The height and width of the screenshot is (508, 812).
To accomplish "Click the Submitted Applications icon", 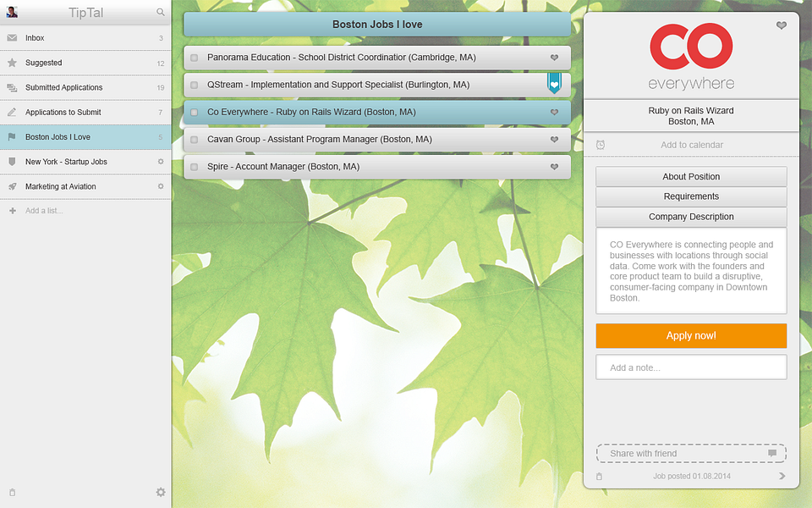I will pyautogui.click(x=12, y=87).
